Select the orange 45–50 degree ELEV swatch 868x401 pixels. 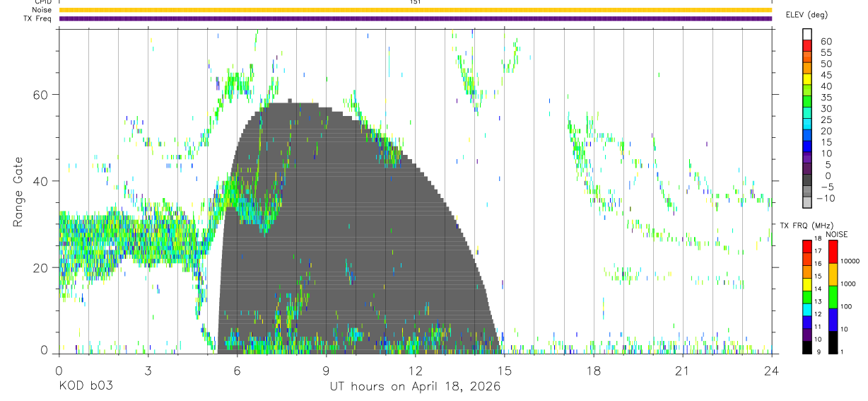tap(807, 68)
